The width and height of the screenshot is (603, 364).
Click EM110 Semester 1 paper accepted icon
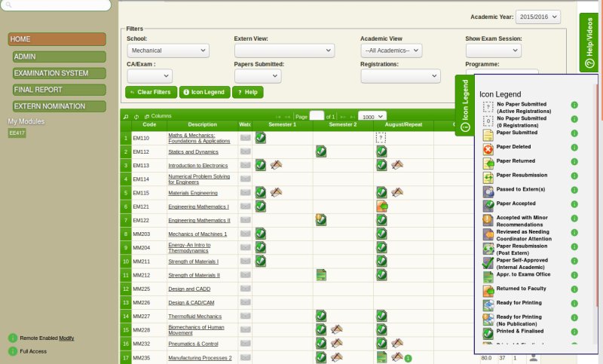(260, 137)
